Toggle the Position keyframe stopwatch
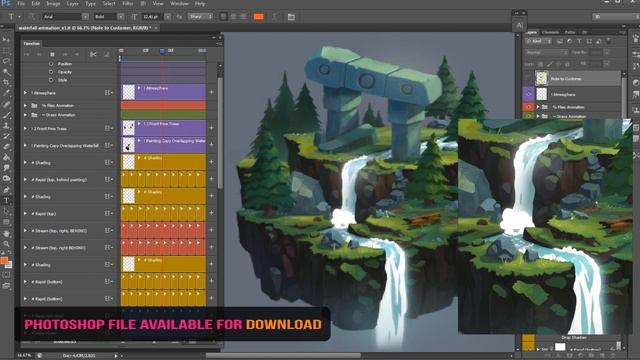Screen dimensions: 640x360 [x=51, y=64]
